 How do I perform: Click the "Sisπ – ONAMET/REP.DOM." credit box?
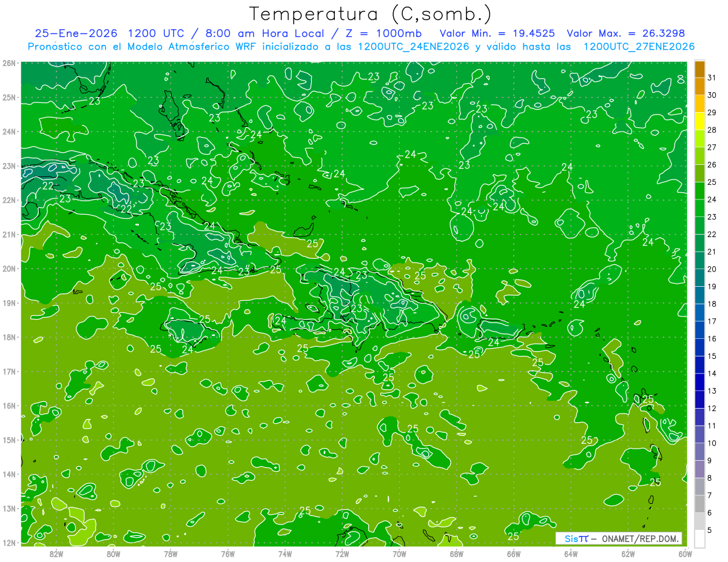point(619,538)
